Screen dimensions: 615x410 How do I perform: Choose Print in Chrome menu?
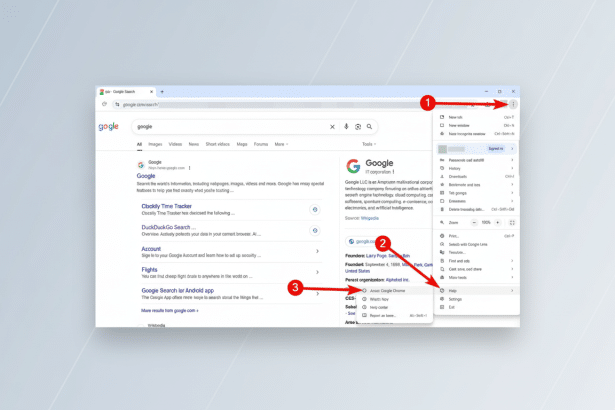(477, 236)
